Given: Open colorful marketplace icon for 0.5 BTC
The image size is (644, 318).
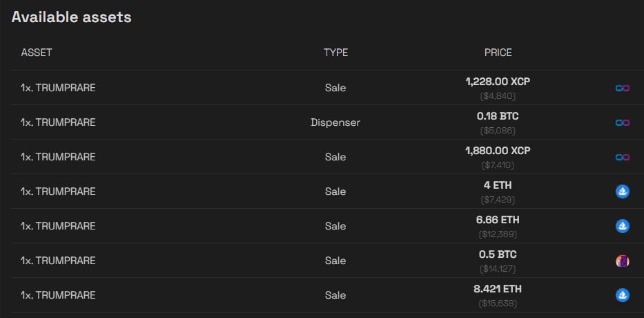Looking at the screenshot, I should [622, 261].
